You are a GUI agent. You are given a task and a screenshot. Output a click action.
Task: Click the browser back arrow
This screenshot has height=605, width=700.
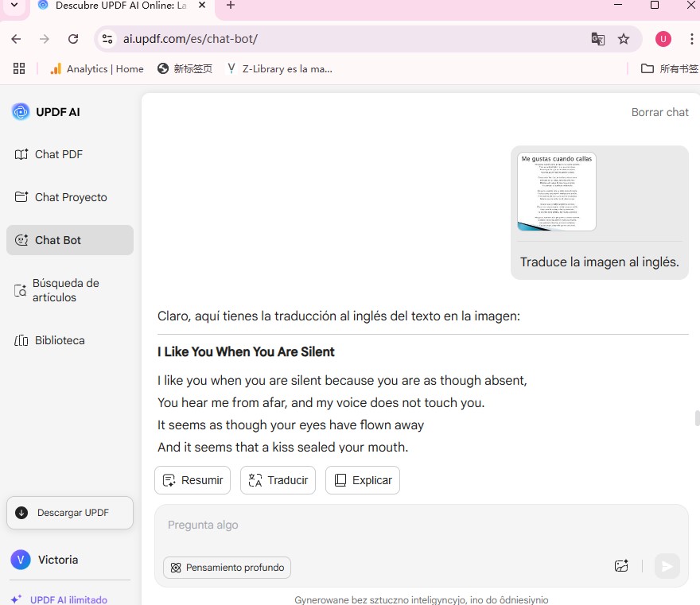[16, 39]
